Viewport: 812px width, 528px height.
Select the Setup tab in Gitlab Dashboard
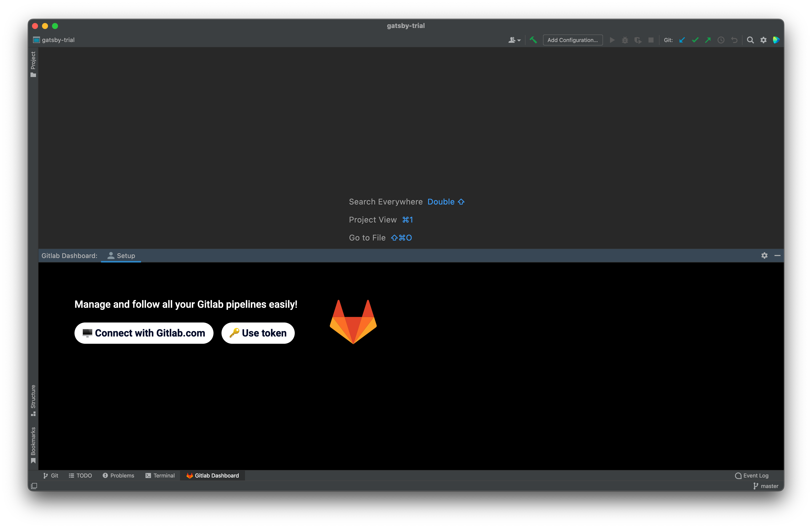(121, 256)
